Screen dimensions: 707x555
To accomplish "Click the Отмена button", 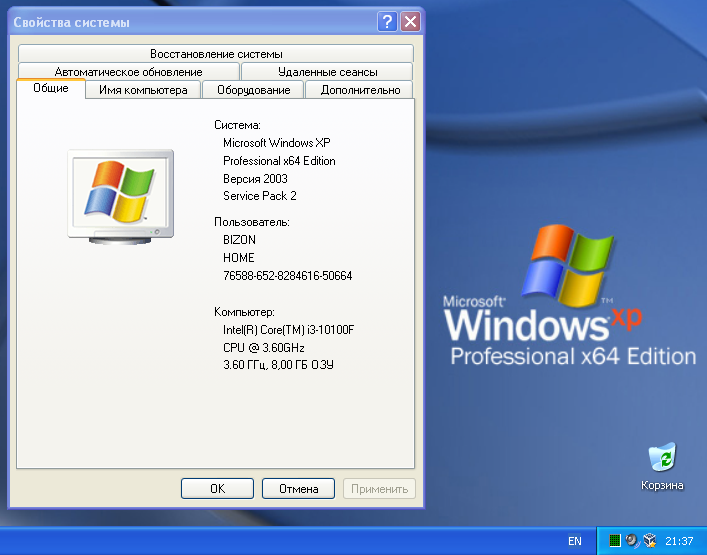I will [298, 489].
